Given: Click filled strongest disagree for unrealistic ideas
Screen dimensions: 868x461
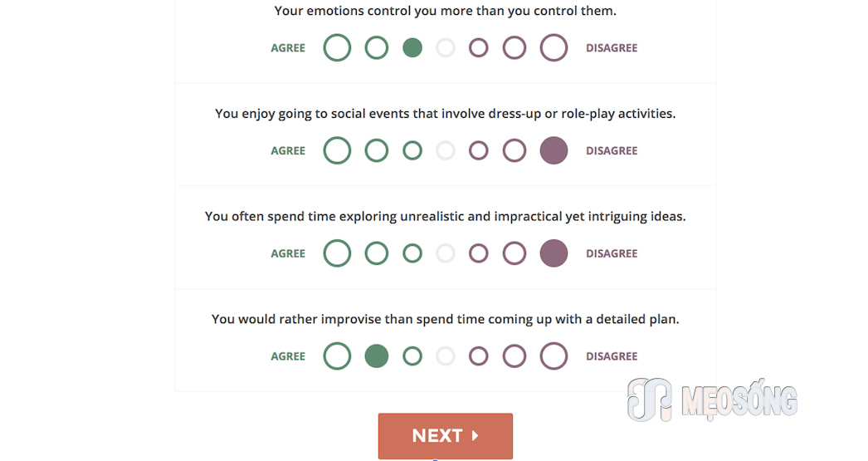Looking at the screenshot, I should (554, 253).
